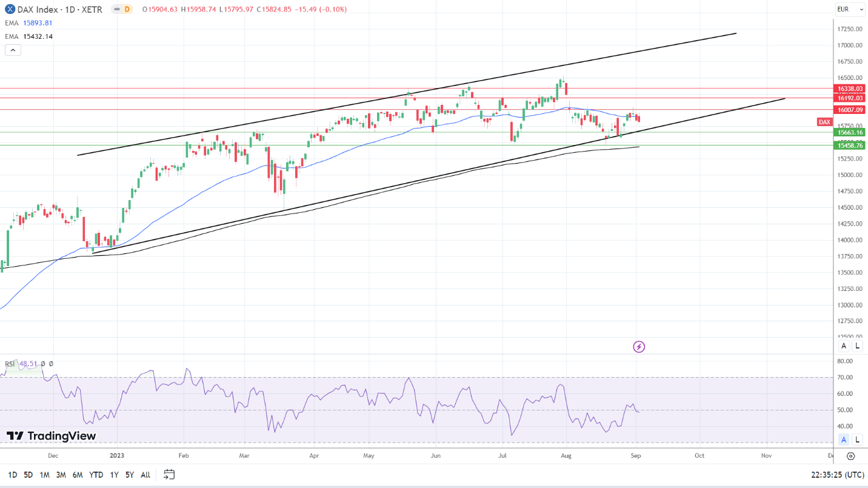Click the red 16007.09 price tag
This screenshot has height=488, width=868.
pyautogui.click(x=850, y=110)
